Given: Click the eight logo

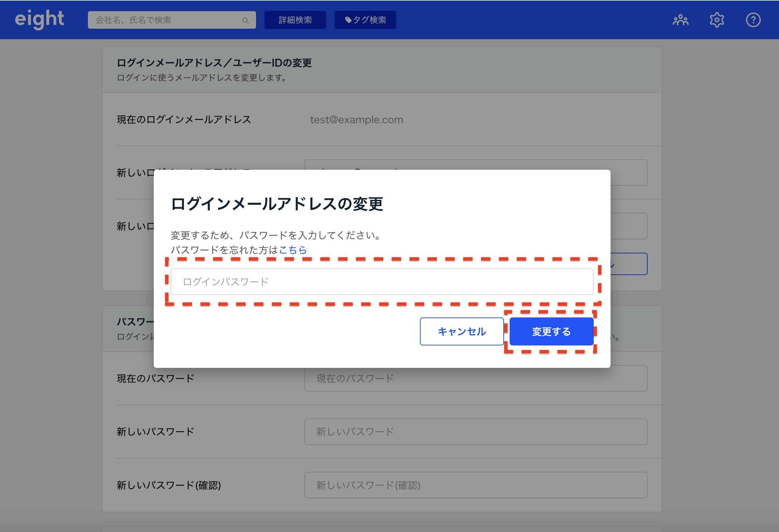Looking at the screenshot, I should pos(39,19).
